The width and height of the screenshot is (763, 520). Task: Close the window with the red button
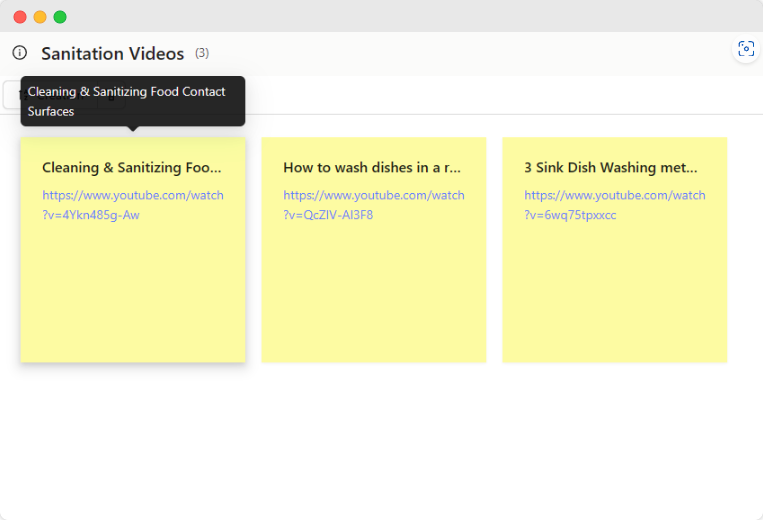tap(20, 17)
